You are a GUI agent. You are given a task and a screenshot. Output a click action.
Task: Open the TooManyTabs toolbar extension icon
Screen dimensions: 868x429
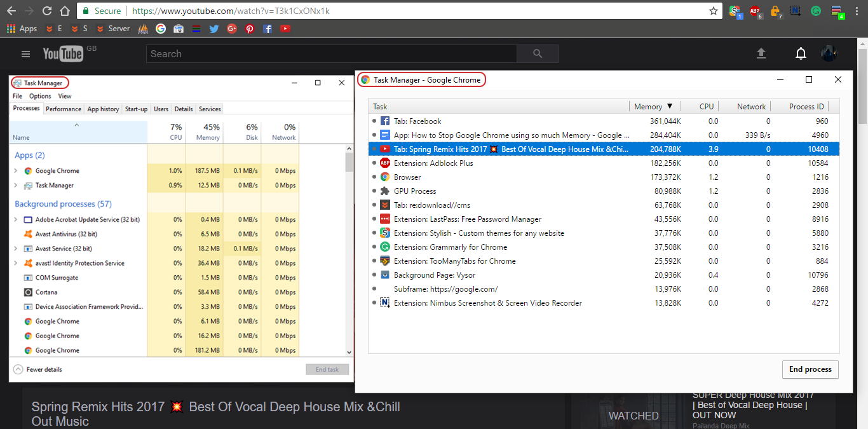coord(837,11)
